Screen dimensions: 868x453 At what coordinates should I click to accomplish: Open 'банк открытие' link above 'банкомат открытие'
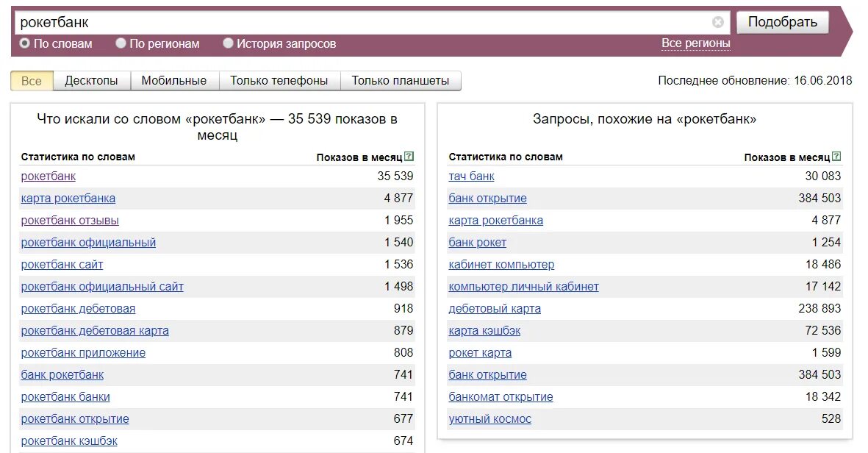click(x=488, y=375)
